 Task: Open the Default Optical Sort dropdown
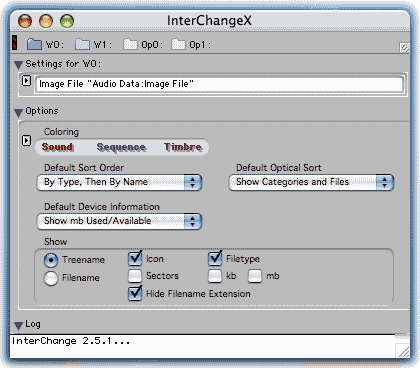[x=311, y=182]
